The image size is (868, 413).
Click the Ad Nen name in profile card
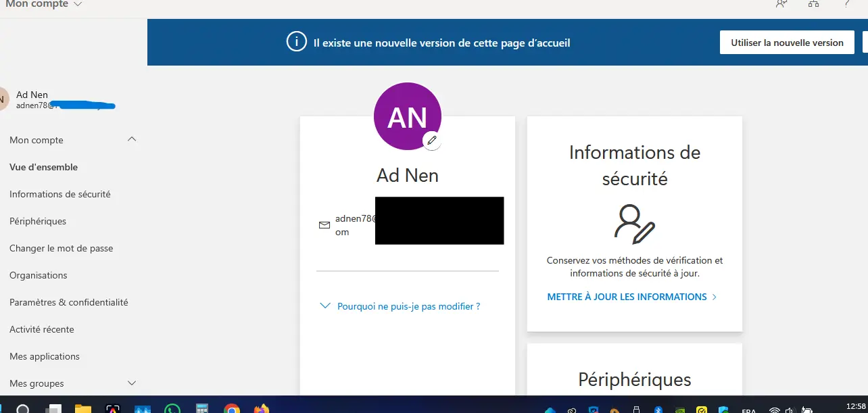408,176
